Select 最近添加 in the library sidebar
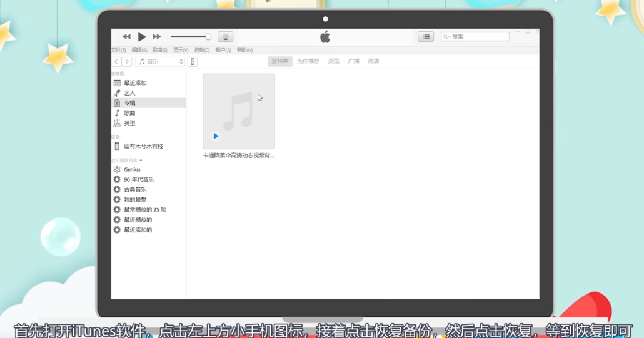 149,83
